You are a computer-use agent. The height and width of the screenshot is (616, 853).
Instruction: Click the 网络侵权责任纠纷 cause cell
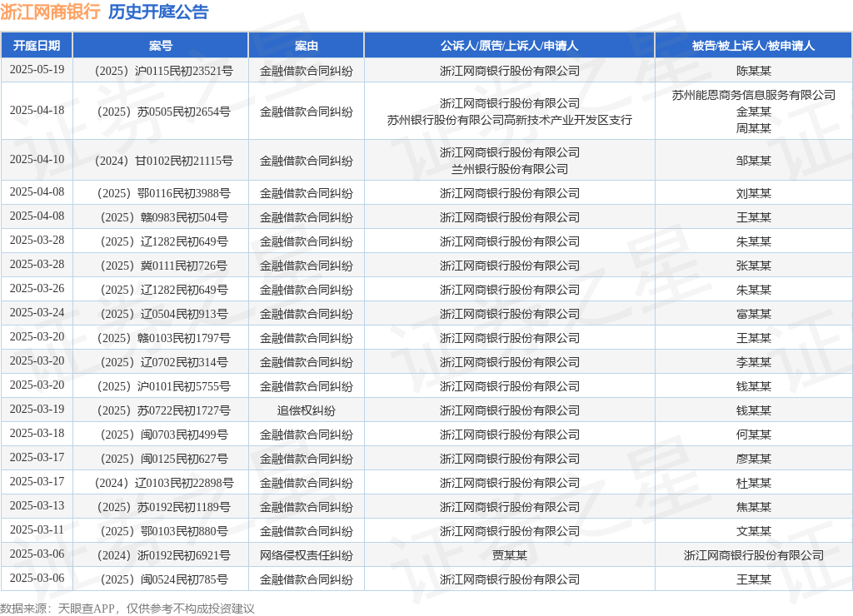[x=307, y=556]
